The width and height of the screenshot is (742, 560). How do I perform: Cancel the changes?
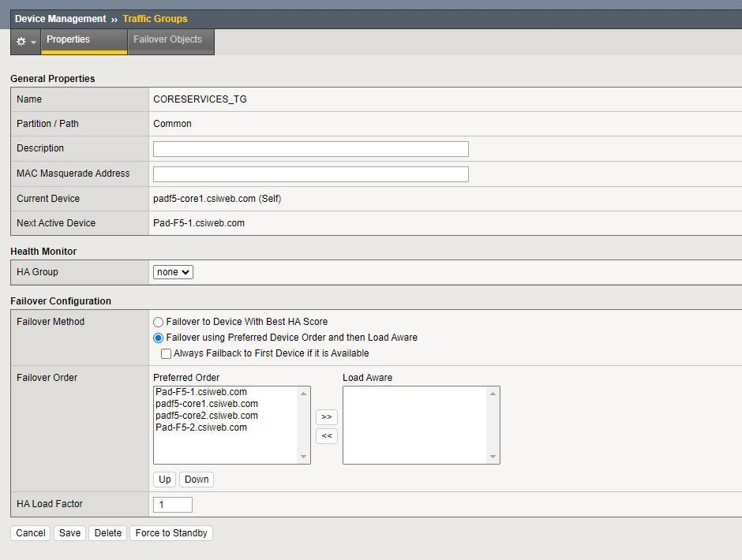pyautogui.click(x=31, y=533)
